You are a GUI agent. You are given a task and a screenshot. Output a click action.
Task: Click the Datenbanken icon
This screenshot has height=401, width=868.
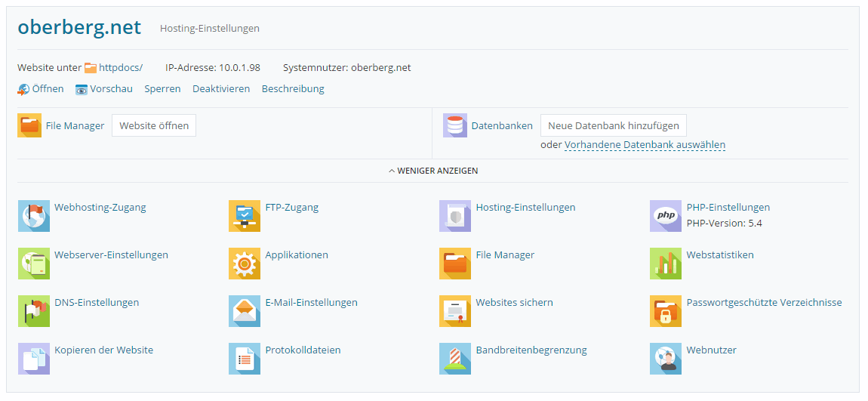455,125
